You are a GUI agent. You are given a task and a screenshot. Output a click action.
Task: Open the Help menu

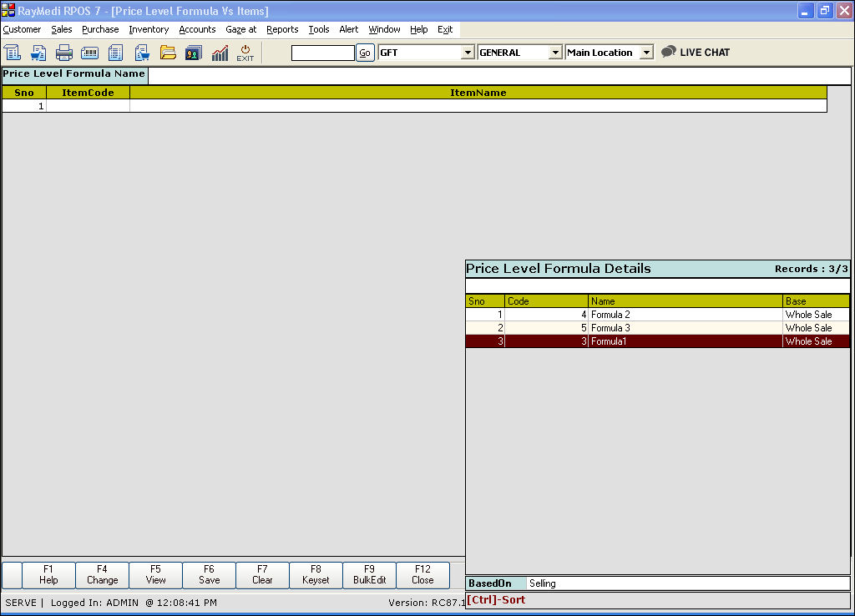[x=419, y=29]
